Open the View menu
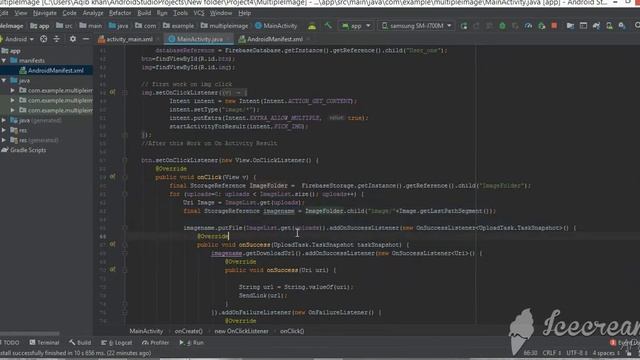 coord(20,13)
